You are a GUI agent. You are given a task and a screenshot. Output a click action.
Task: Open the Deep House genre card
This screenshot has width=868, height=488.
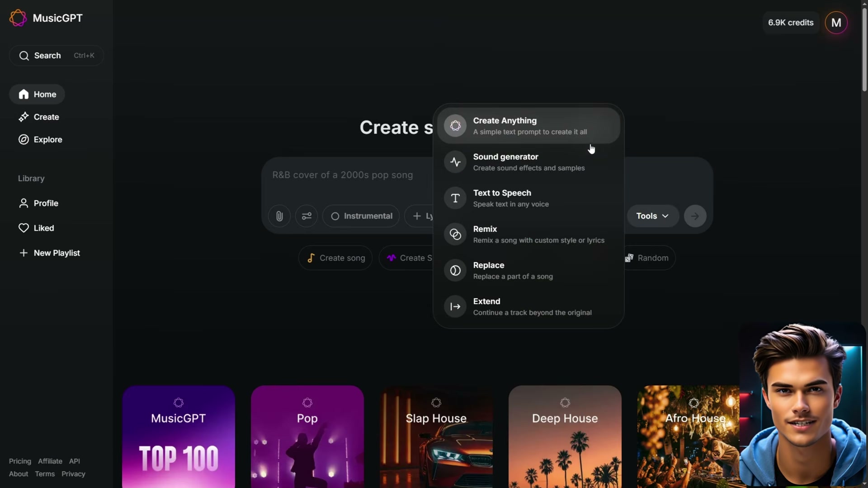(x=565, y=436)
